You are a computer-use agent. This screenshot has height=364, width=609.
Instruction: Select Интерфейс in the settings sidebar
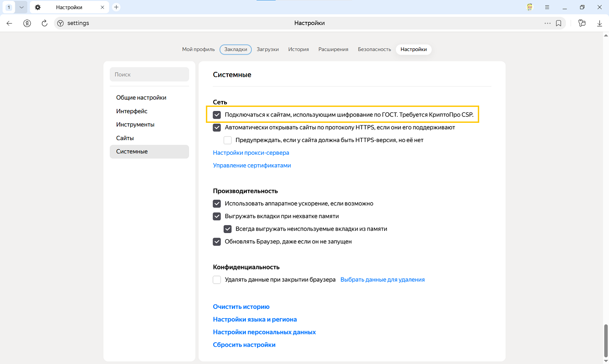tap(132, 111)
